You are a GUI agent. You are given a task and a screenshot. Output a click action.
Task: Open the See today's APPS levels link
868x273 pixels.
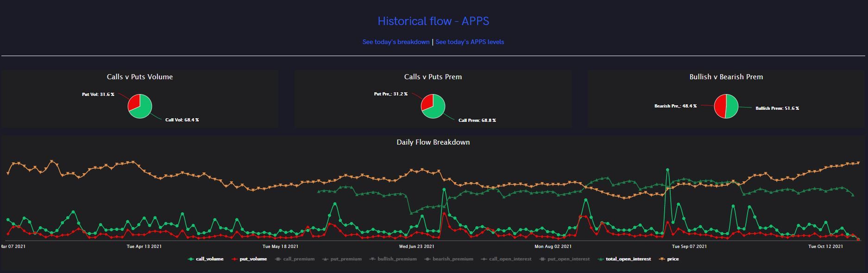point(470,42)
